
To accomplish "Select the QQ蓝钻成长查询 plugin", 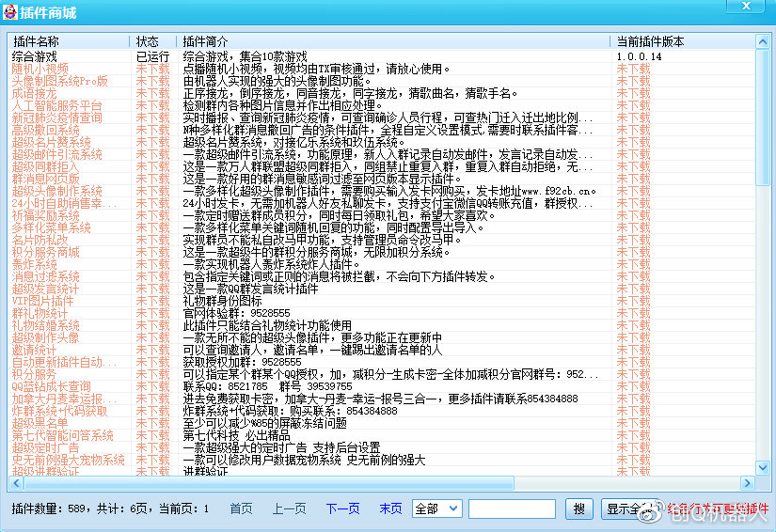I will 52,386.
